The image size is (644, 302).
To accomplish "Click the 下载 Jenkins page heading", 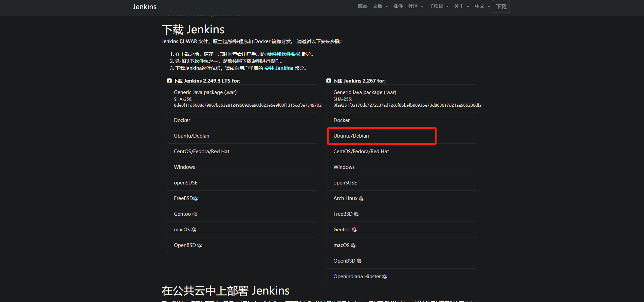I will click(193, 30).
